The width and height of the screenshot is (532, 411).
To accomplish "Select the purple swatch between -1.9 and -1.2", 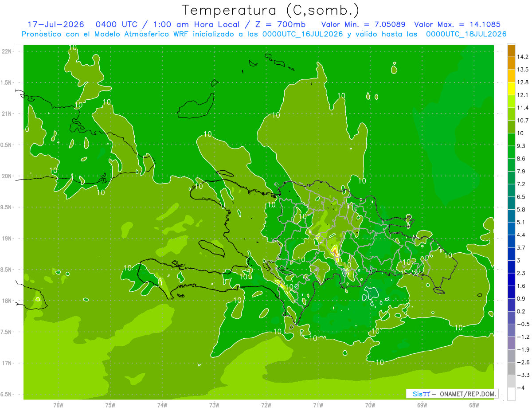I will (x=511, y=343).
